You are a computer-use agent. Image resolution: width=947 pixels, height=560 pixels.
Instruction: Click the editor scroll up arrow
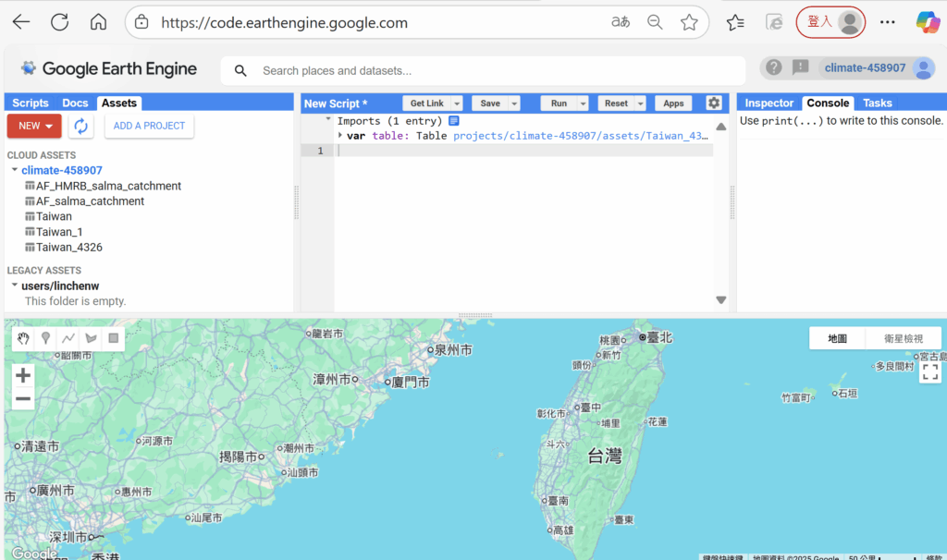coord(721,127)
